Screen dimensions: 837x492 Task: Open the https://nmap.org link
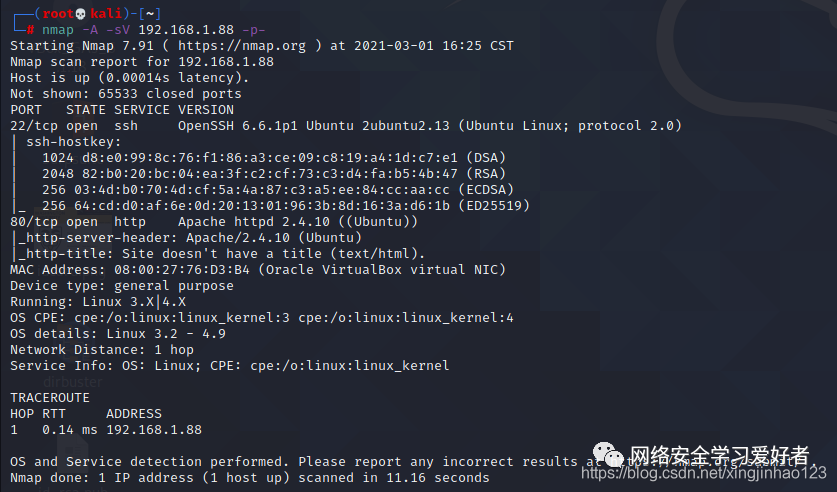tap(242, 46)
